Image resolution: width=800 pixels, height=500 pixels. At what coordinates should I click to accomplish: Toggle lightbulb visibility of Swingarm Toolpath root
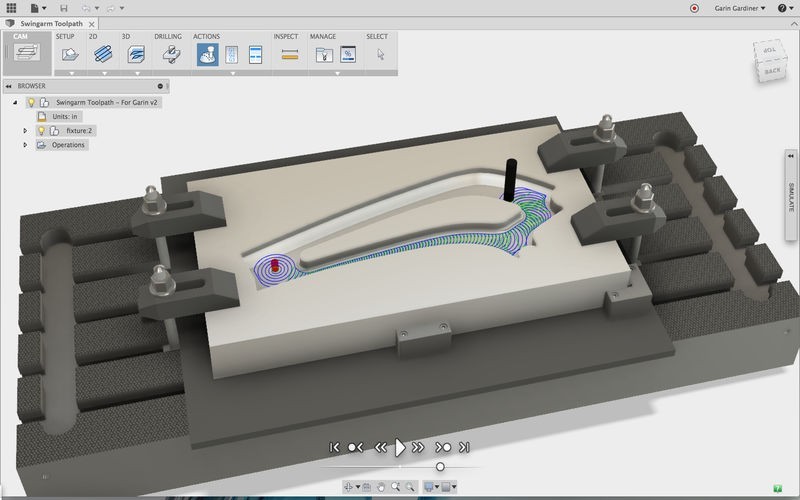pyautogui.click(x=31, y=102)
